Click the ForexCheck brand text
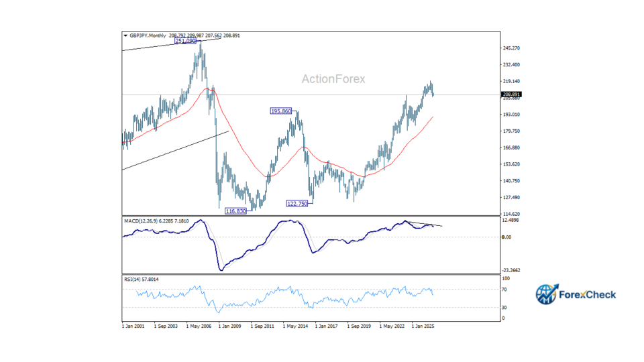This screenshot has width=644, height=362. coord(588,295)
